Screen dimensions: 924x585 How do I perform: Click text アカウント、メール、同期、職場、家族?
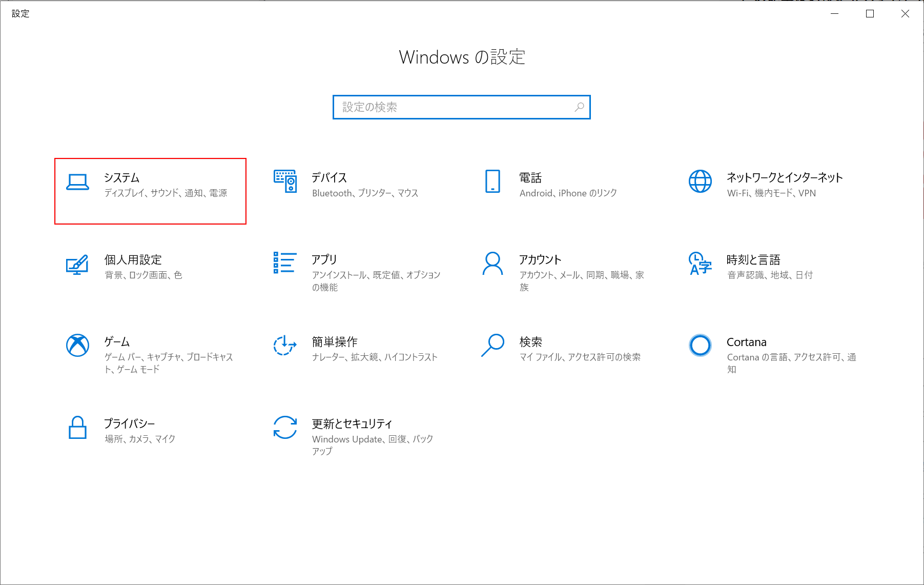tap(582, 281)
